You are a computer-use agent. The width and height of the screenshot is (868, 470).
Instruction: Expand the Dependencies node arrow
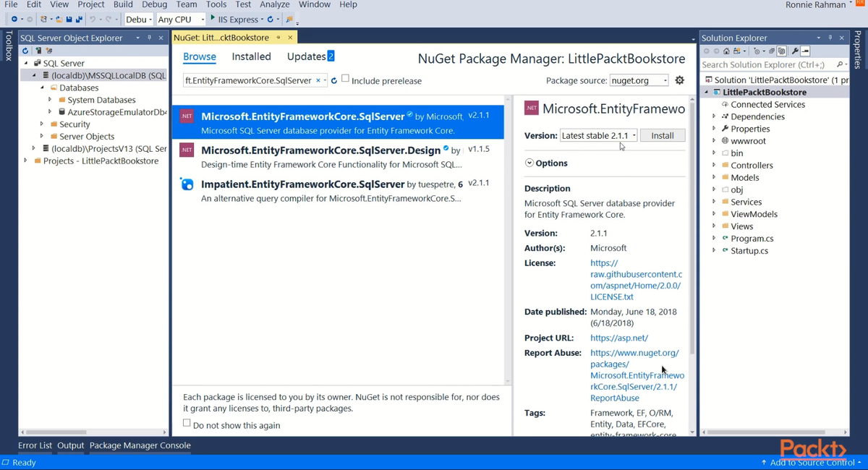point(714,116)
